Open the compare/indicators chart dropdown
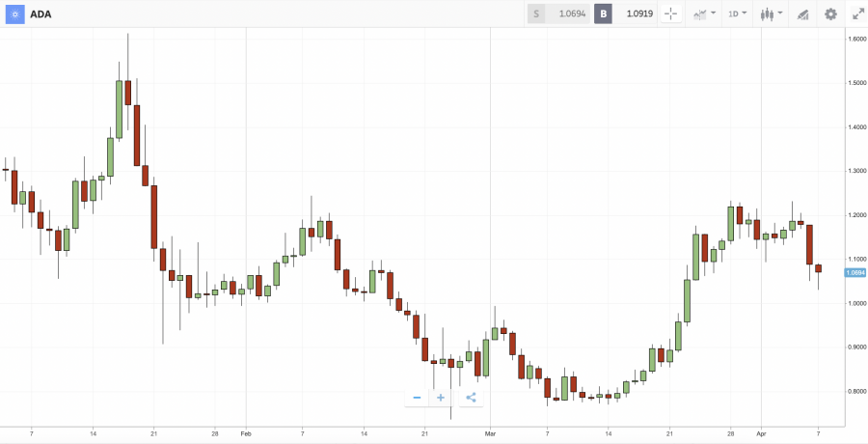 704,14
